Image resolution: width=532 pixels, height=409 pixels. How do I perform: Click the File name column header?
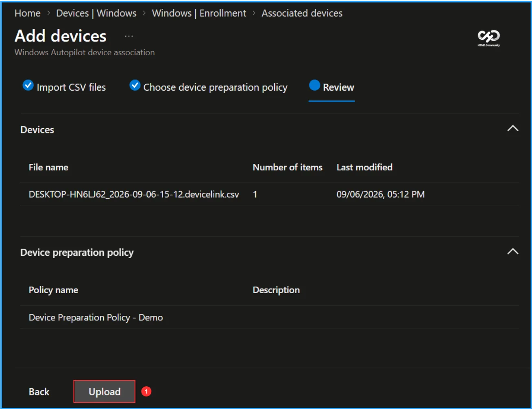pos(48,168)
